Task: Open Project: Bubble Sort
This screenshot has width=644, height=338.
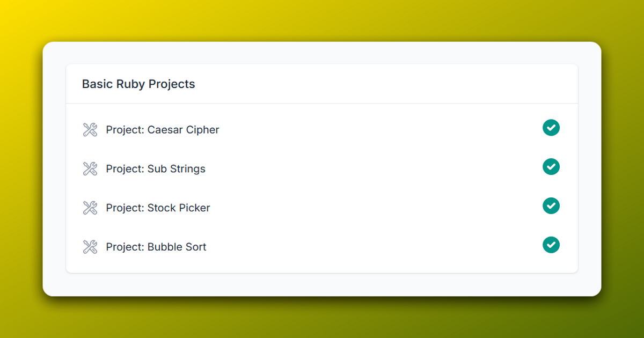Action: [x=156, y=247]
